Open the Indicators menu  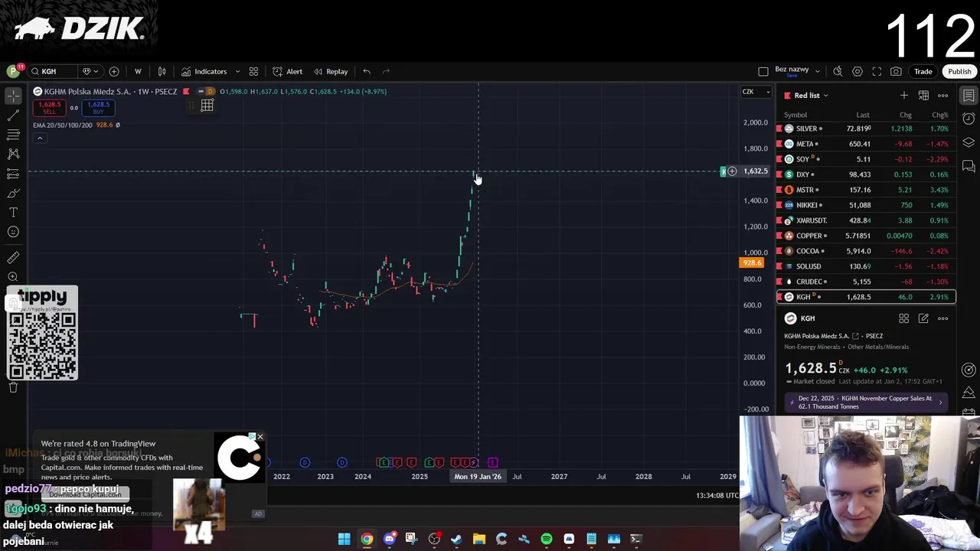[x=204, y=71]
